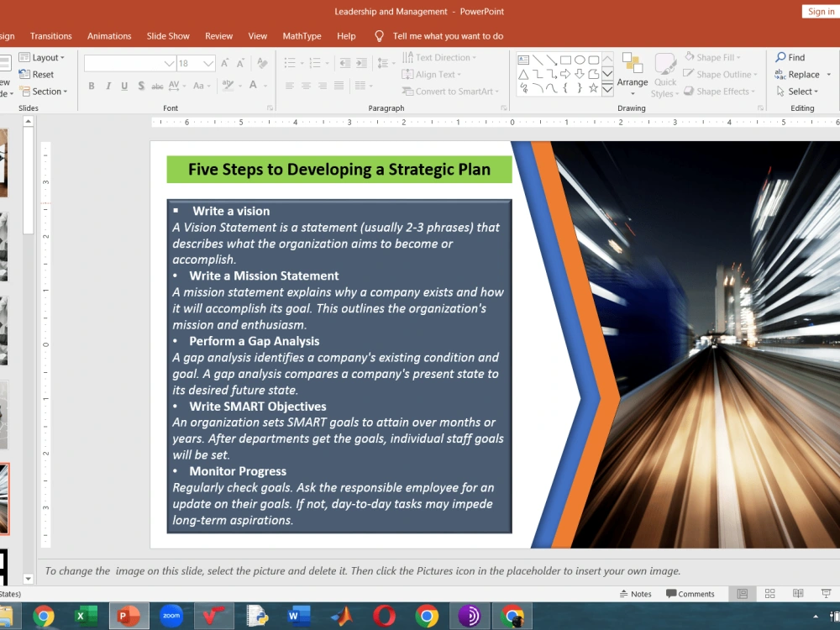Toggle Italic formatting
The image size is (840, 630).
108,86
